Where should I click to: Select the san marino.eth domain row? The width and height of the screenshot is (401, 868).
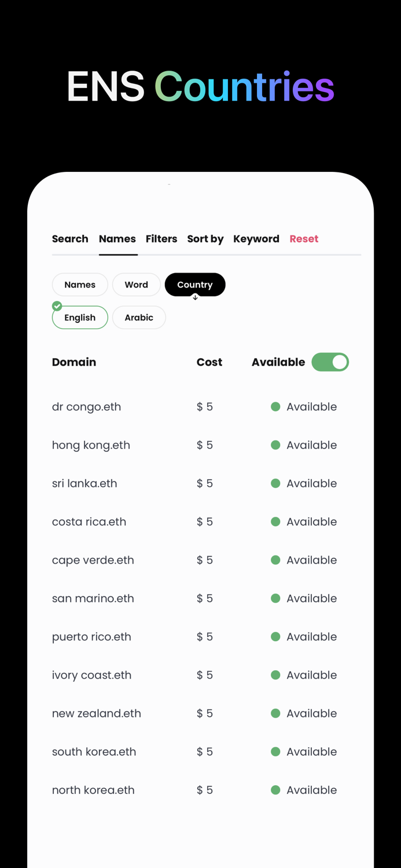(93, 598)
